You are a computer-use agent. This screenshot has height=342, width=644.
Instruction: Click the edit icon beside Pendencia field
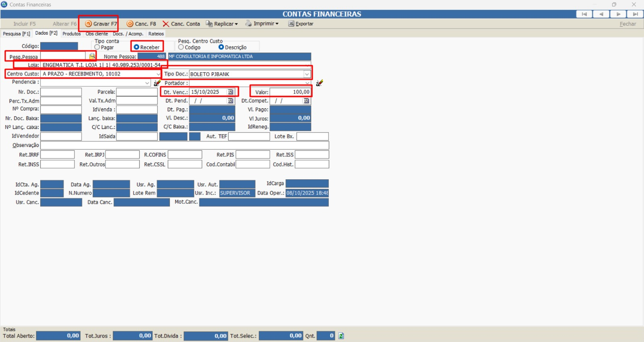tap(157, 83)
